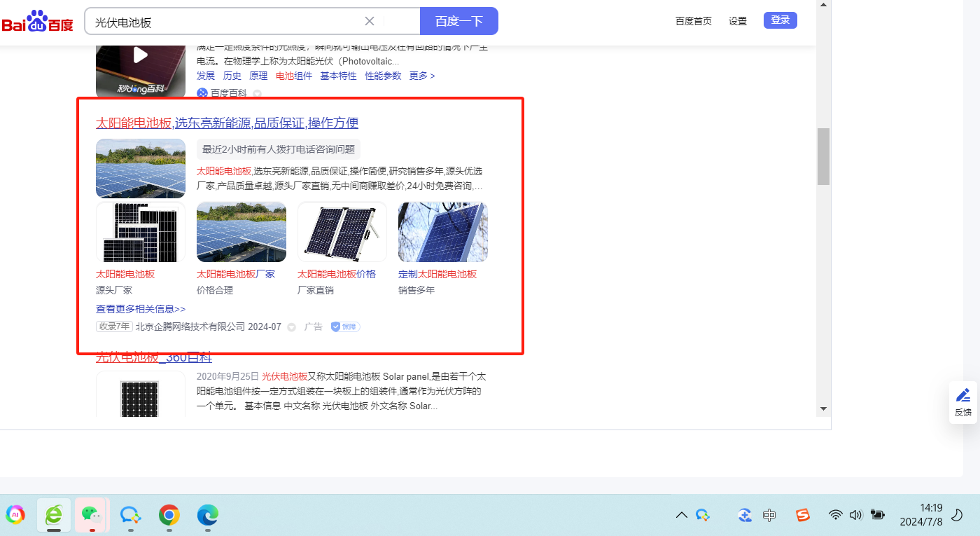Click the 厂家直销 caption
This screenshot has height=536, width=980.
coord(316,290)
